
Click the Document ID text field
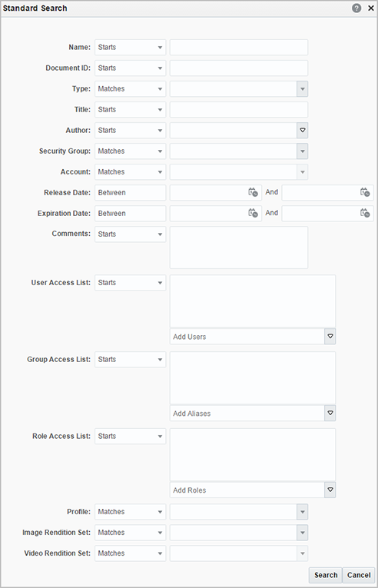tap(239, 68)
